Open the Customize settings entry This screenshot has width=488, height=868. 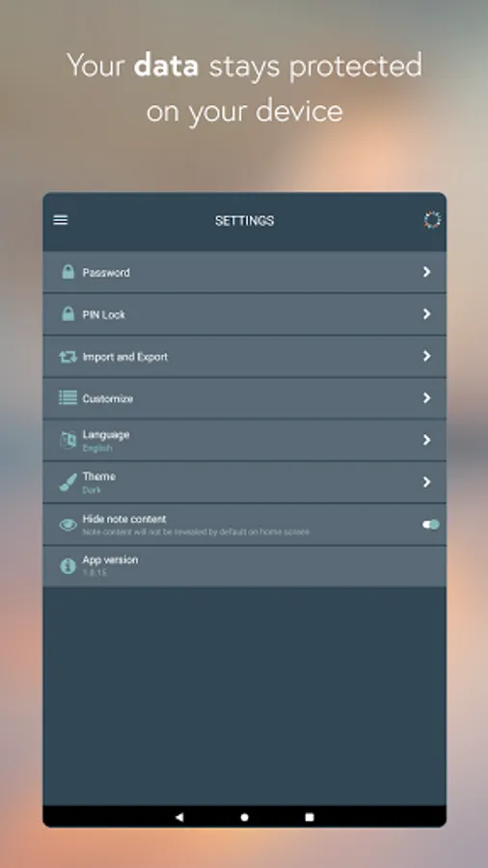click(245, 398)
